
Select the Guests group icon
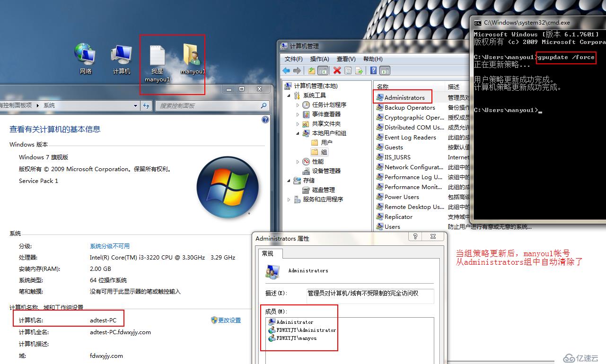pos(379,147)
